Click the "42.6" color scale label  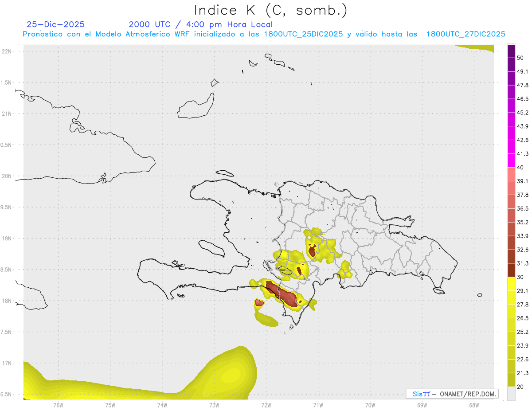pos(523,140)
